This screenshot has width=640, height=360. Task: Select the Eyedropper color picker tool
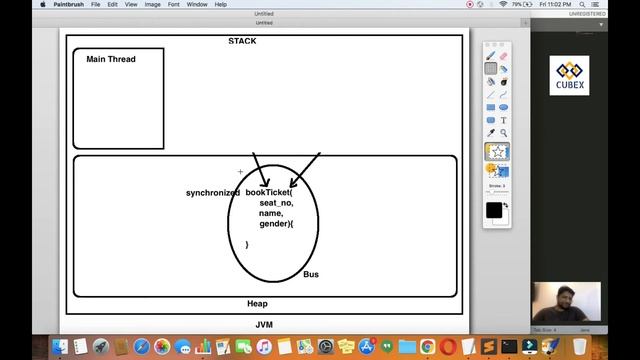491,133
